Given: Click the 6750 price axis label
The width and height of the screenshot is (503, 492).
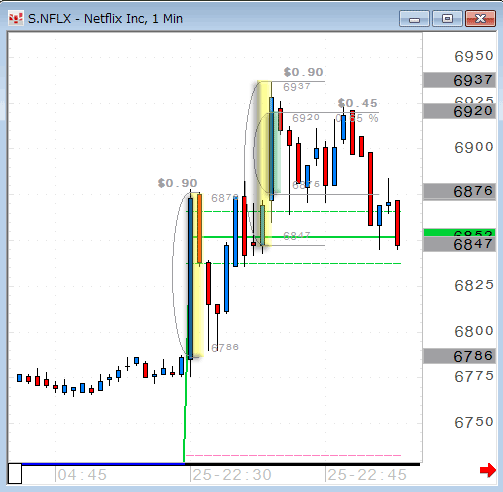Looking at the screenshot, I should click(474, 422).
